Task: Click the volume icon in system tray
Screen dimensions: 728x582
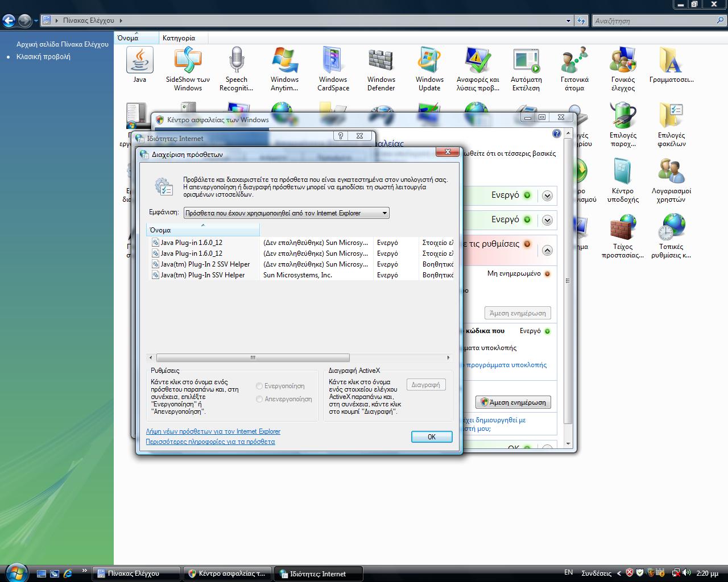Action: (x=686, y=573)
